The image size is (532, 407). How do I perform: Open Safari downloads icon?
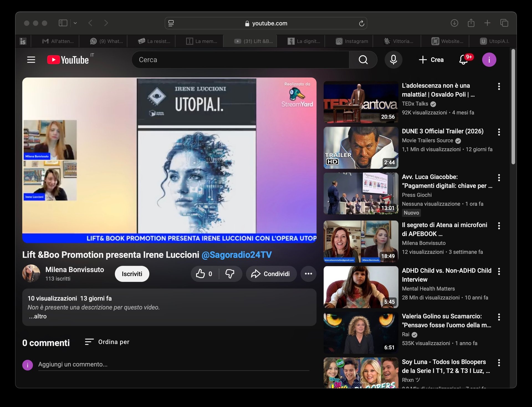(454, 23)
